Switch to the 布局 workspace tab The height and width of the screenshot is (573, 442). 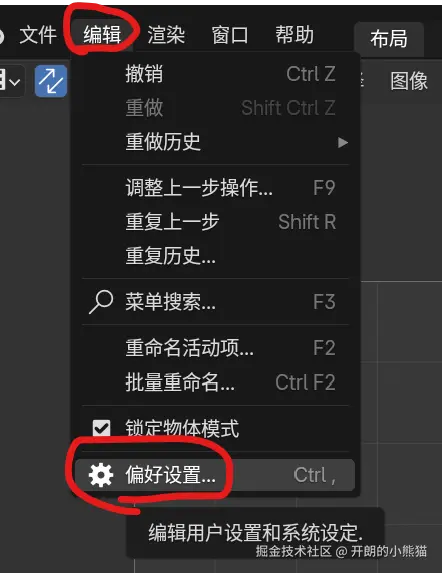click(389, 39)
